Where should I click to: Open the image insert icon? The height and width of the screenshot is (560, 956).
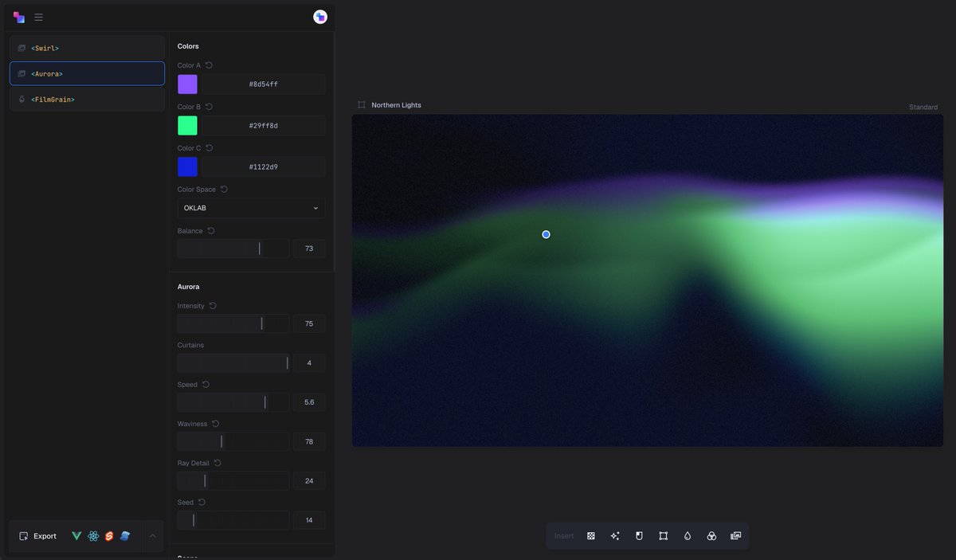[x=735, y=535]
